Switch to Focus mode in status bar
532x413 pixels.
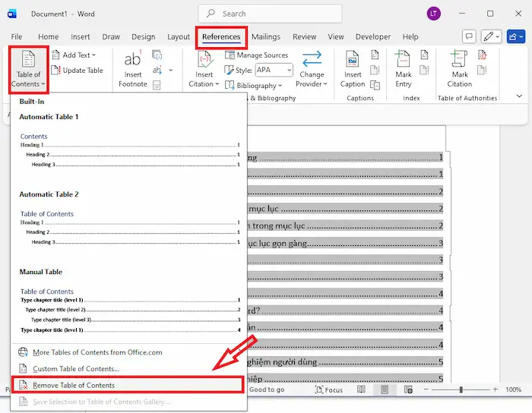point(328,389)
